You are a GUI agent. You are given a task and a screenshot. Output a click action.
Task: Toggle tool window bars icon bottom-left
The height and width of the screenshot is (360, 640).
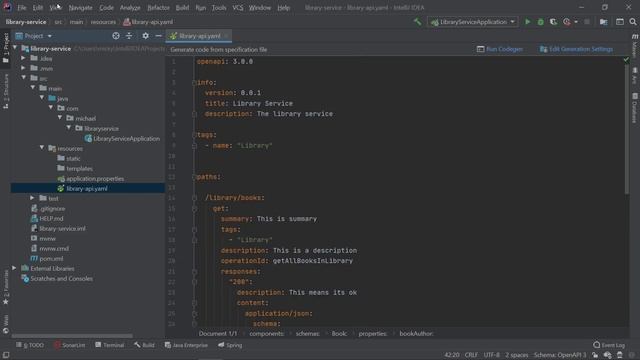click(x=6, y=355)
